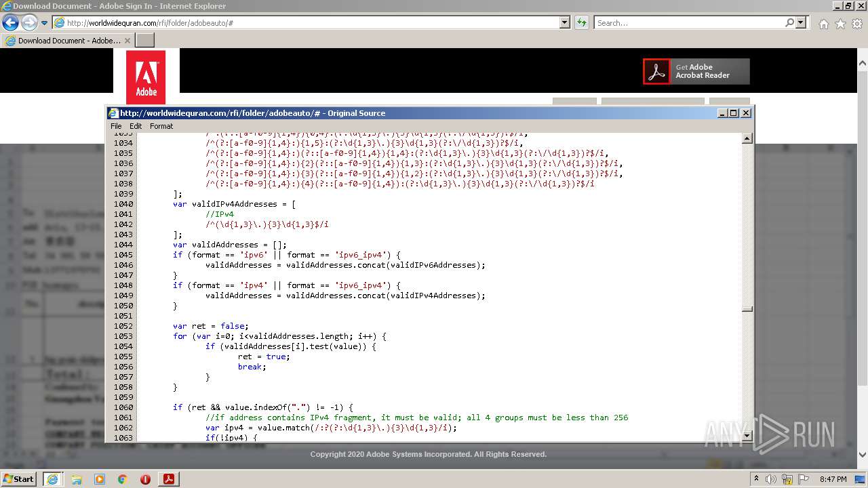Image resolution: width=868 pixels, height=488 pixels.
Task: Open Format menu in Original Source window
Action: pyautogui.click(x=161, y=126)
